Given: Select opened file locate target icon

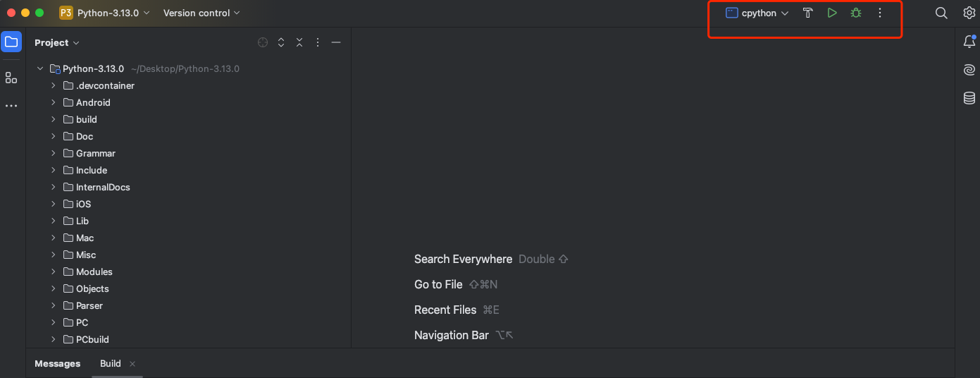Looking at the screenshot, I should coord(263,42).
